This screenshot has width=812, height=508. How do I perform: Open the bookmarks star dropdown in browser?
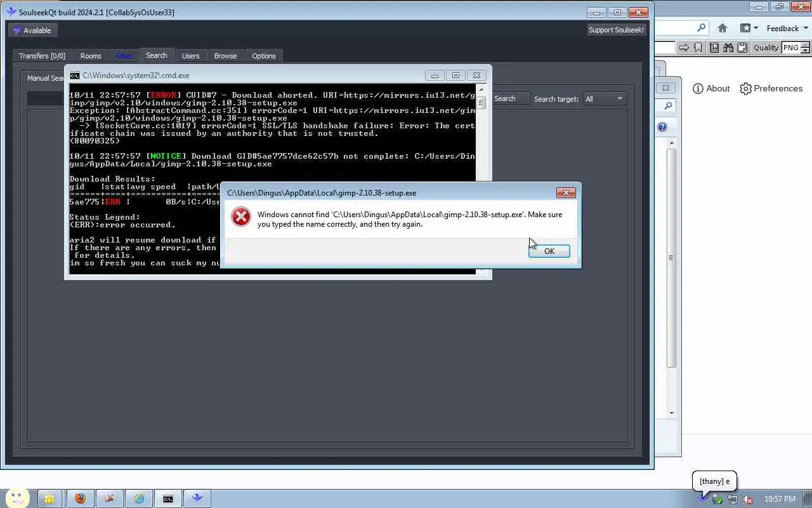click(749, 28)
